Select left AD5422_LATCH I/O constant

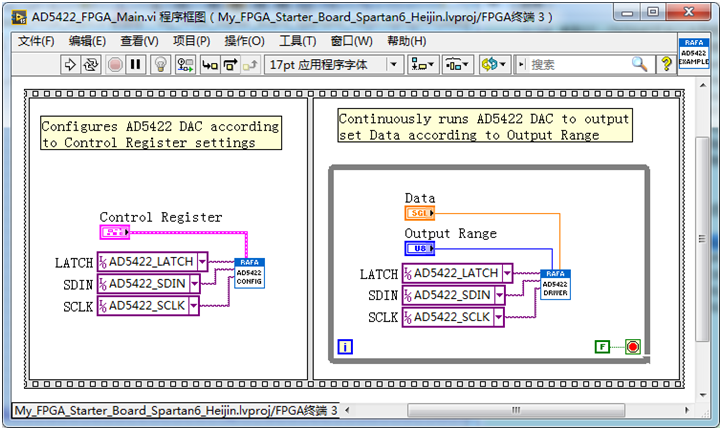(152, 262)
